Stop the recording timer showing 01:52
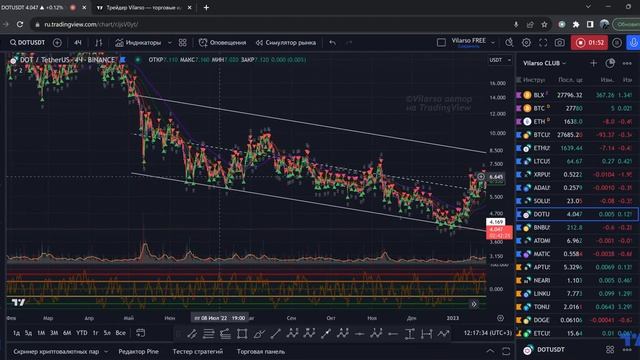The height and width of the screenshot is (360, 640). [589, 42]
